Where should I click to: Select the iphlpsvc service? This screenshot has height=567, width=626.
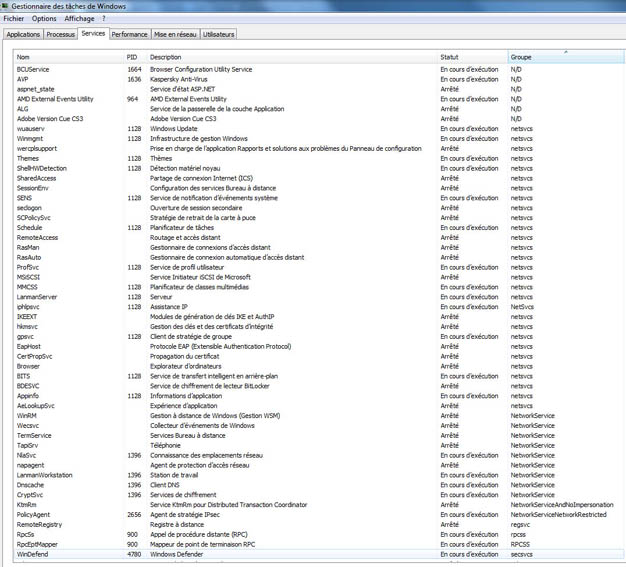click(x=319, y=307)
